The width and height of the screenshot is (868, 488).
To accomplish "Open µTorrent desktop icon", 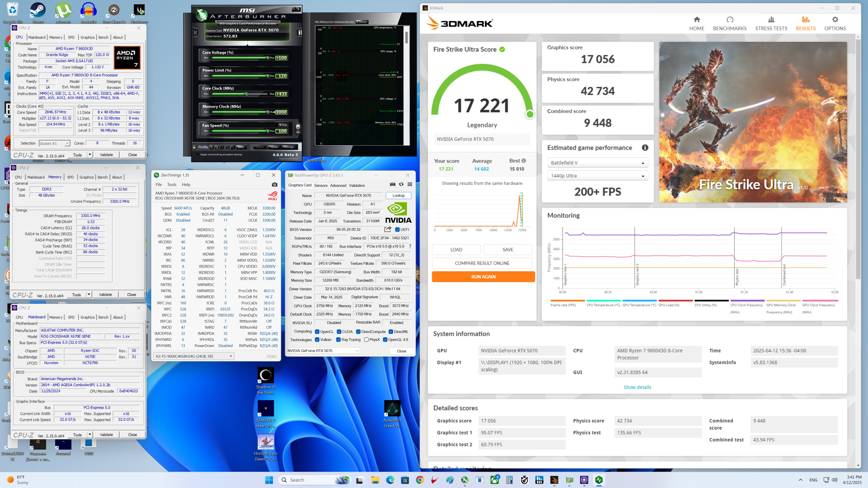I will click(x=63, y=13).
